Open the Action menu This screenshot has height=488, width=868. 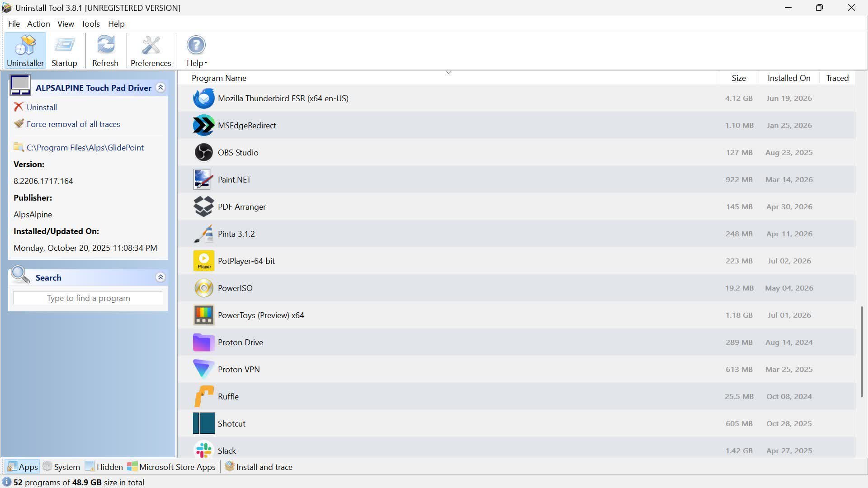38,23
